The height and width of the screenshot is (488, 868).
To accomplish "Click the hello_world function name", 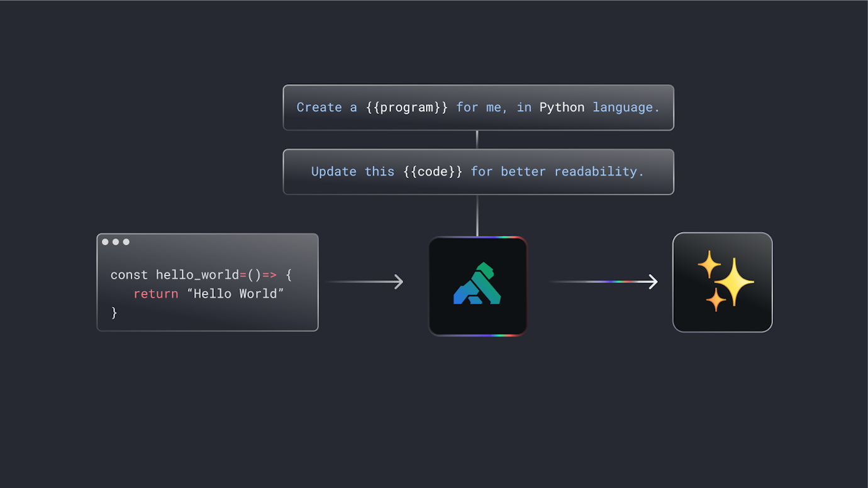I will point(198,275).
